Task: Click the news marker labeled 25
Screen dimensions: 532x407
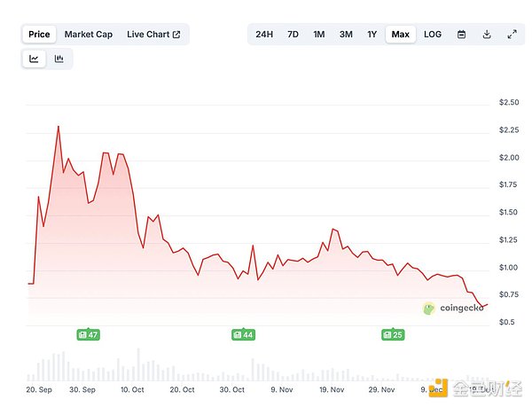Action: click(393, 334)
